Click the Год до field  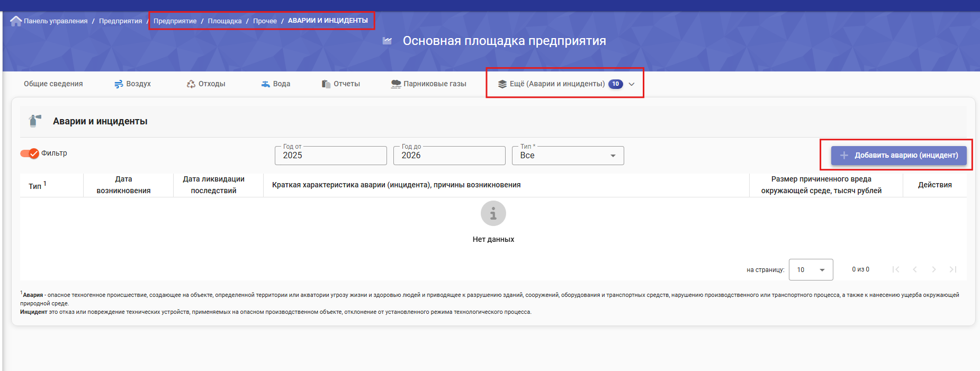coord(449,156)
